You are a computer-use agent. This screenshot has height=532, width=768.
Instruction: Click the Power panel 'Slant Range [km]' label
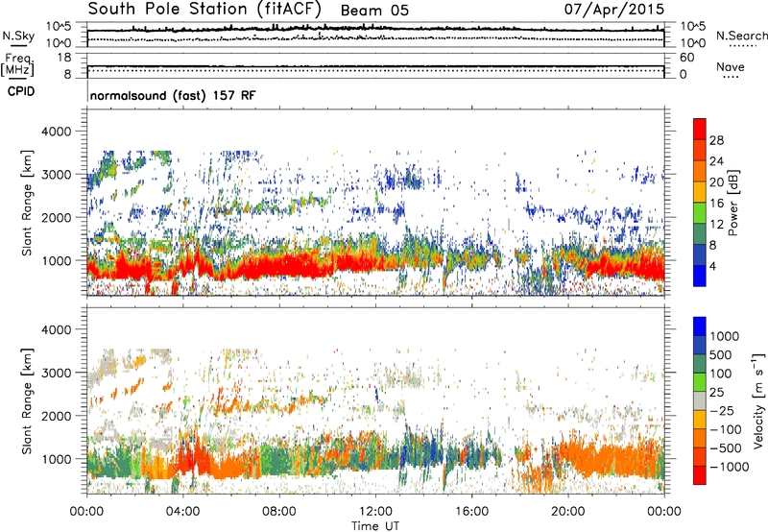(x=27, y=203)
